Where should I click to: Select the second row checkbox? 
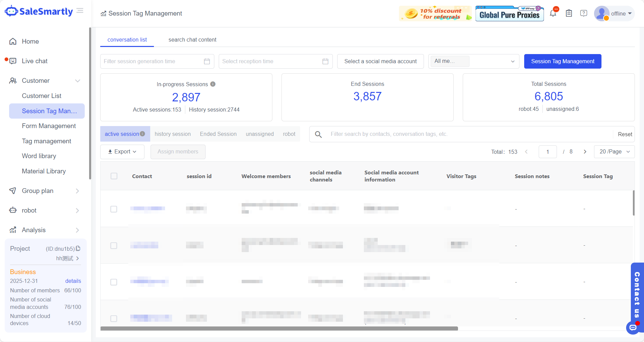click(114, 246)
